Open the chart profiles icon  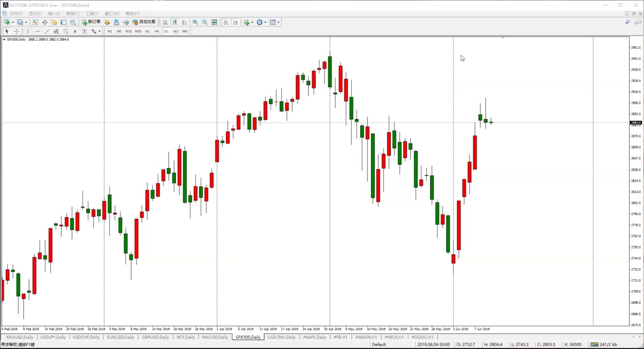(20, 22)
